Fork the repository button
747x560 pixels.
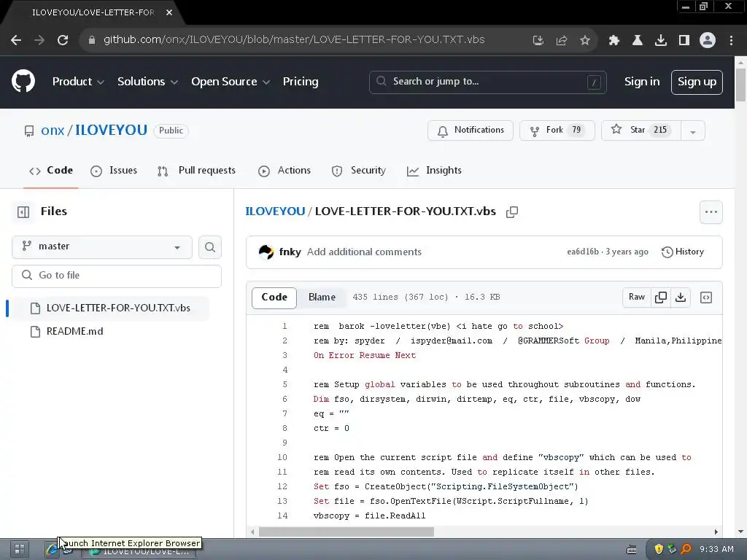[557, 131]
